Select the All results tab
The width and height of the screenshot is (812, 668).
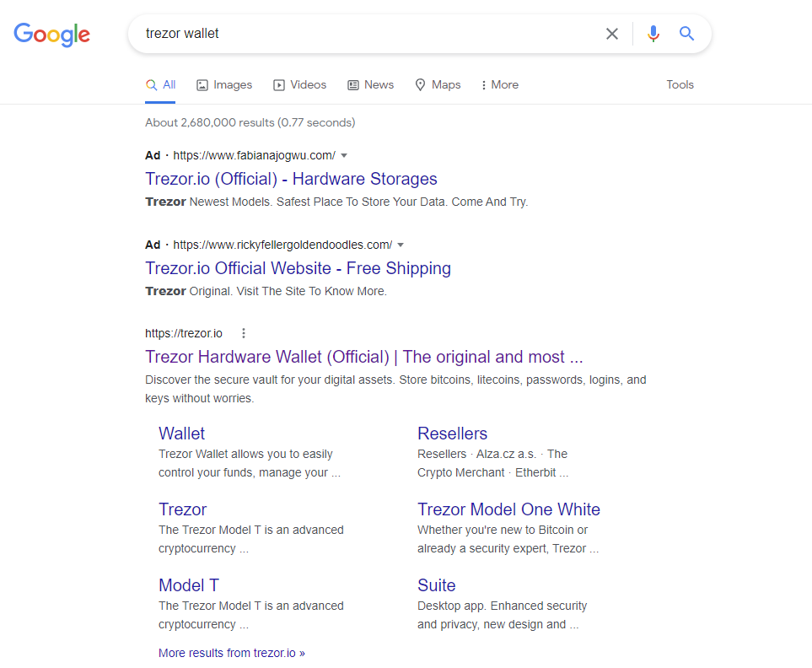coord(160,85)
